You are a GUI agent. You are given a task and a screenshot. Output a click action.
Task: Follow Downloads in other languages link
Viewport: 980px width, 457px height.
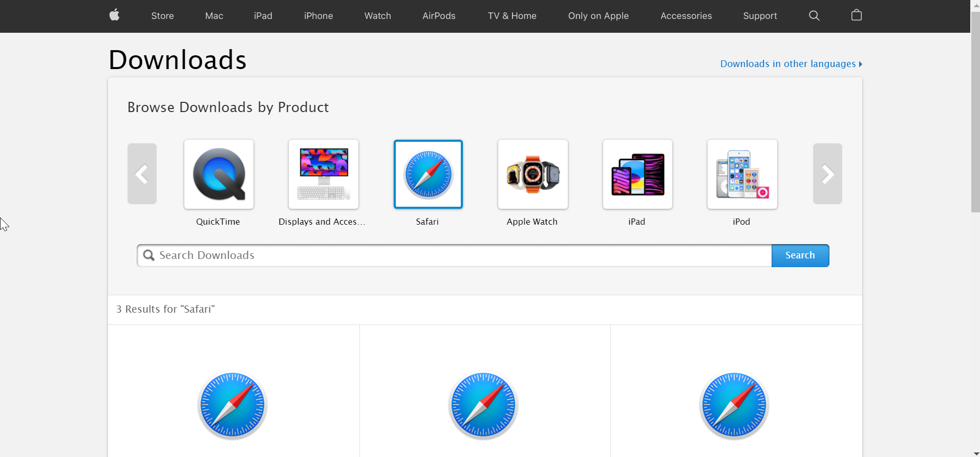point(791,64)
